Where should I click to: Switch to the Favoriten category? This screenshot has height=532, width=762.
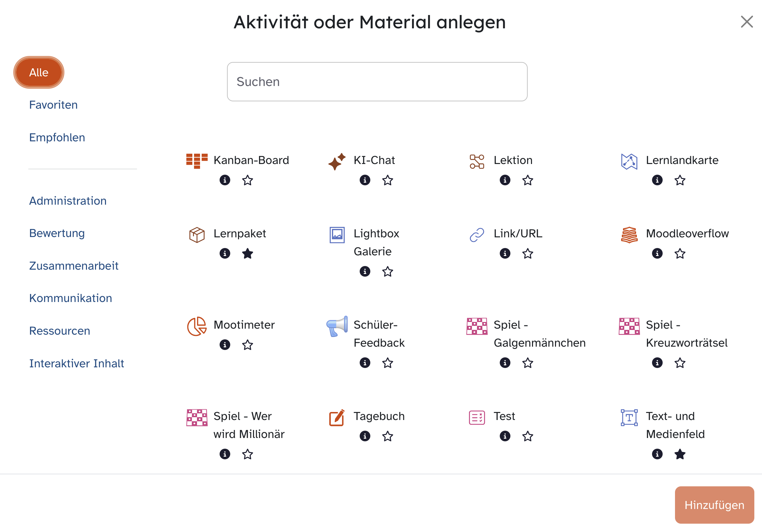tap(53, 105)
